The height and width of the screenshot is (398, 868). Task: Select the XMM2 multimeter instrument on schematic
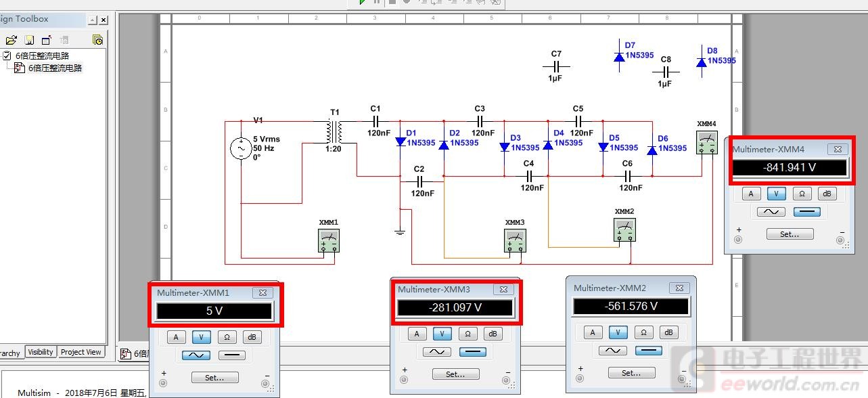pyautogui.click(x=625, y=229)
